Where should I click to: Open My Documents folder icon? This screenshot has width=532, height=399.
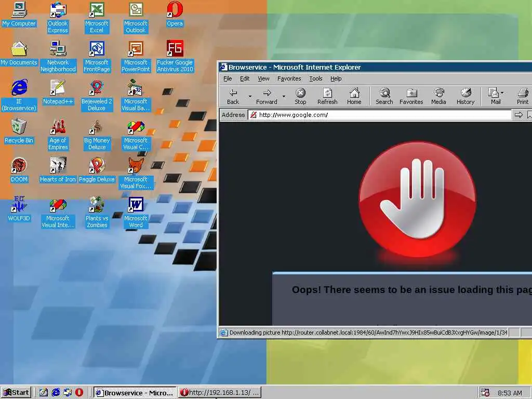click(x=19, y=54)
